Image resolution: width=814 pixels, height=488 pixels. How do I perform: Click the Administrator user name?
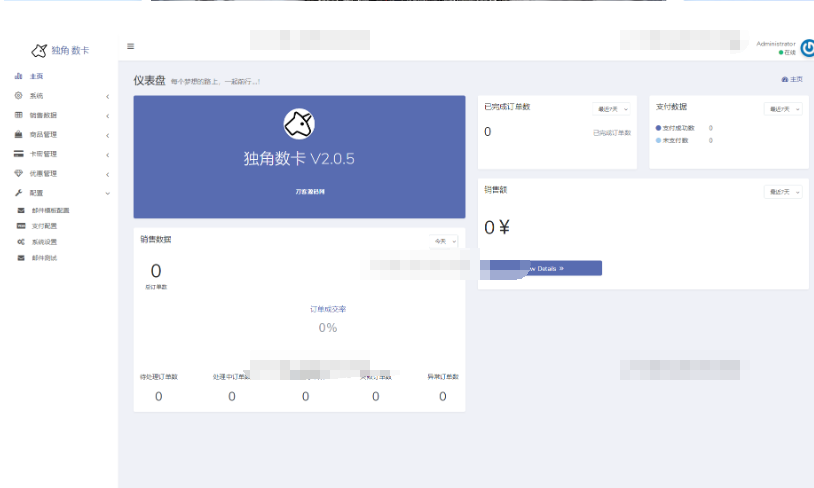(776, 44)
